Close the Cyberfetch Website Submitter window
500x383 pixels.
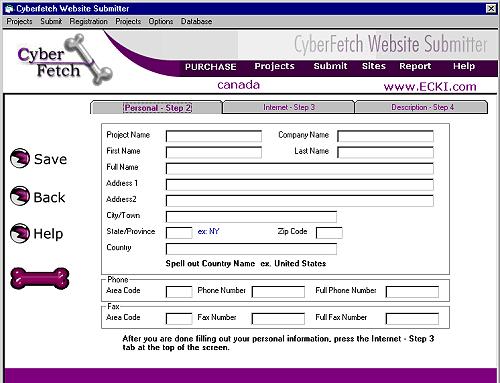click(x=491, y=9)
